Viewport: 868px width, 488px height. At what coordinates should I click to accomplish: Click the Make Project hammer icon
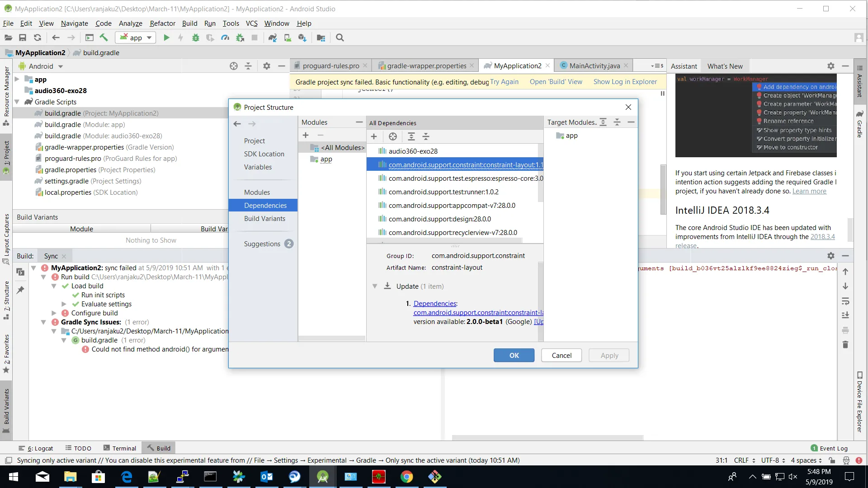(x=104, y=38)
